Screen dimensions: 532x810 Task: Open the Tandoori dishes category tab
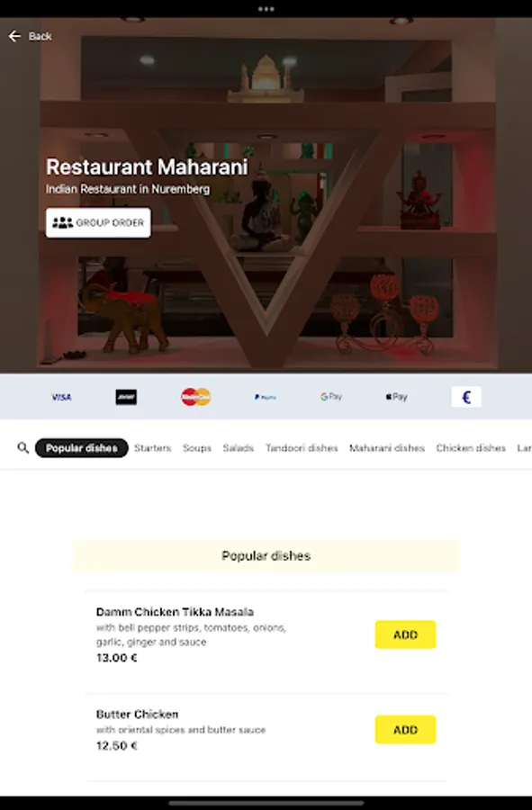click(x=302, y=448)
